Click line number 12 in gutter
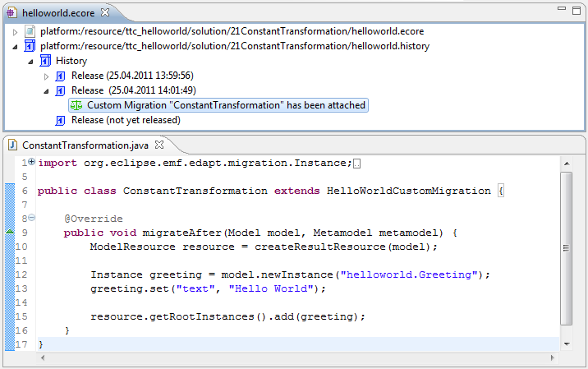This screenshot has width=588, height=369. pyautogui.click(x=21, y=274)
